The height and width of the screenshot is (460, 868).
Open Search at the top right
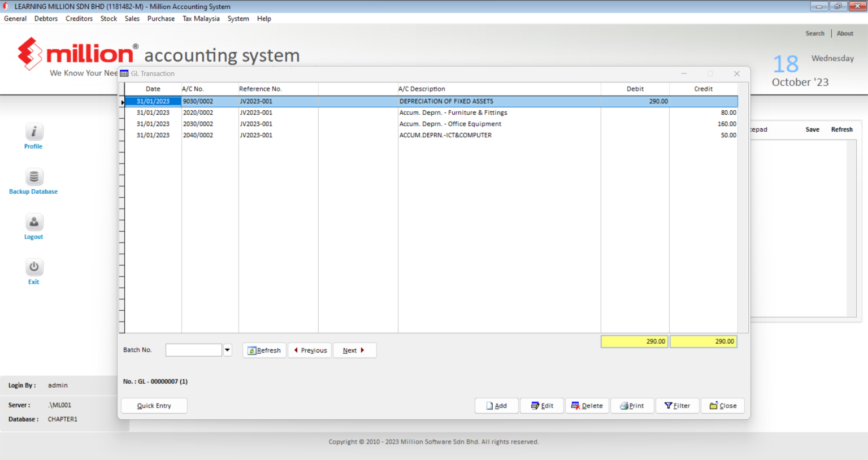click(x=815, y=33)
